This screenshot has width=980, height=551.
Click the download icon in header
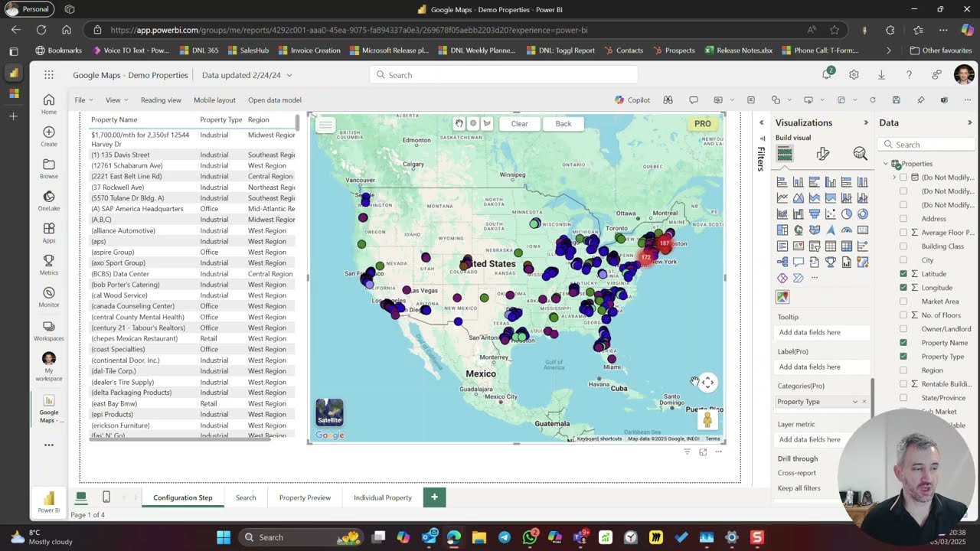[881, 75]
